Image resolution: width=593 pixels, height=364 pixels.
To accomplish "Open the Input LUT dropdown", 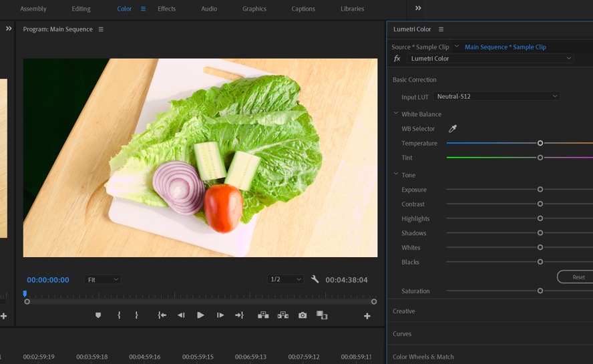I will (497, 96).
